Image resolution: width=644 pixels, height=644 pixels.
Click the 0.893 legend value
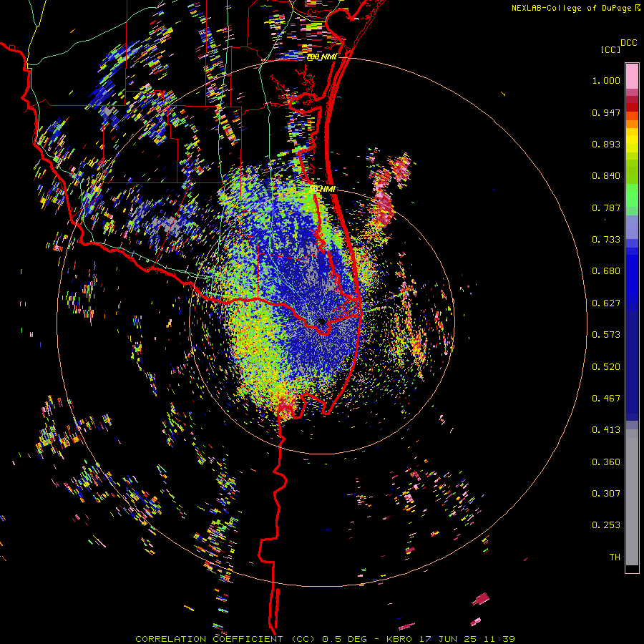point(606,144)
